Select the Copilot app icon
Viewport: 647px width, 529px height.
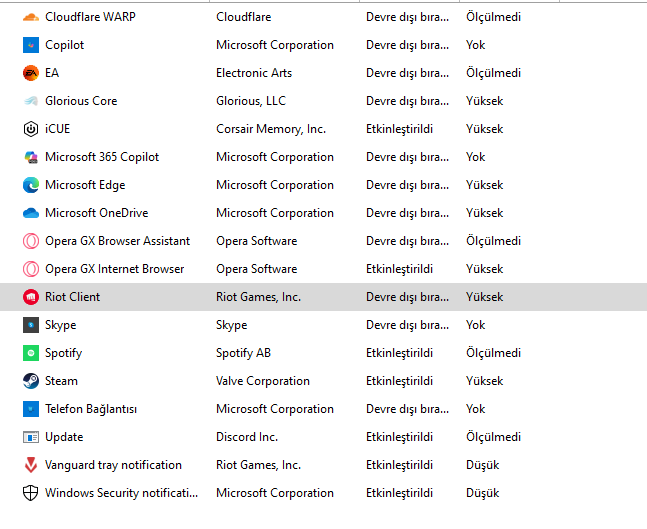pyautogui.click(x=30, y=45)
